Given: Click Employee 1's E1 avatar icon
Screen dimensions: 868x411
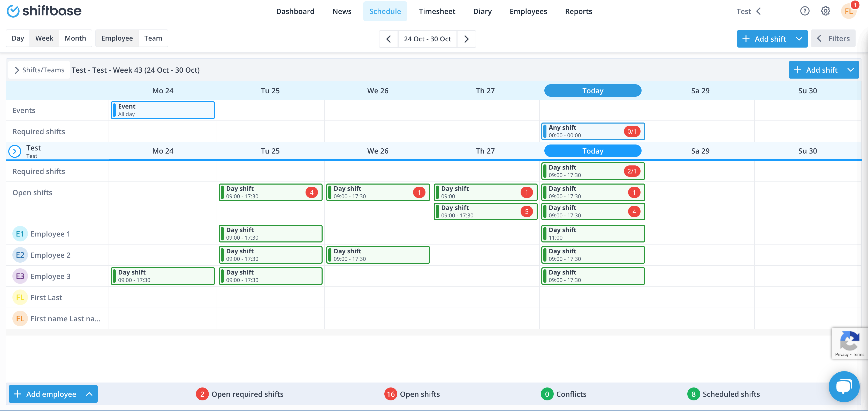Looking at the screenshot, I should point(20,233).
